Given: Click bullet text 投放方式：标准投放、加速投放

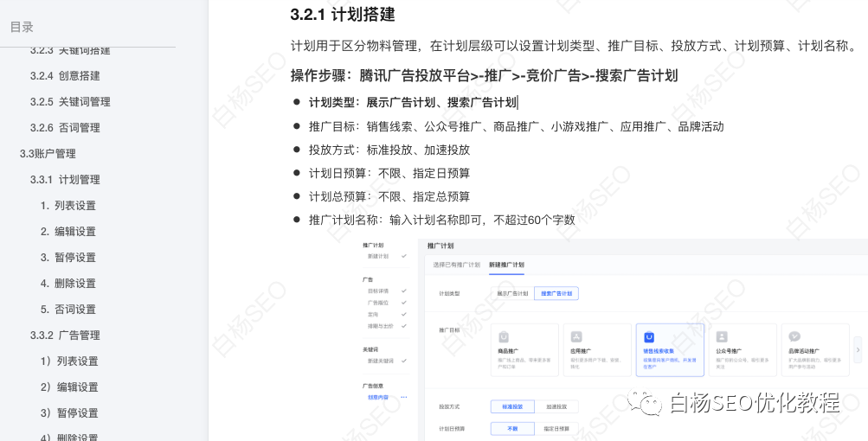Looking at the screenshot, I should coord(389,150).
